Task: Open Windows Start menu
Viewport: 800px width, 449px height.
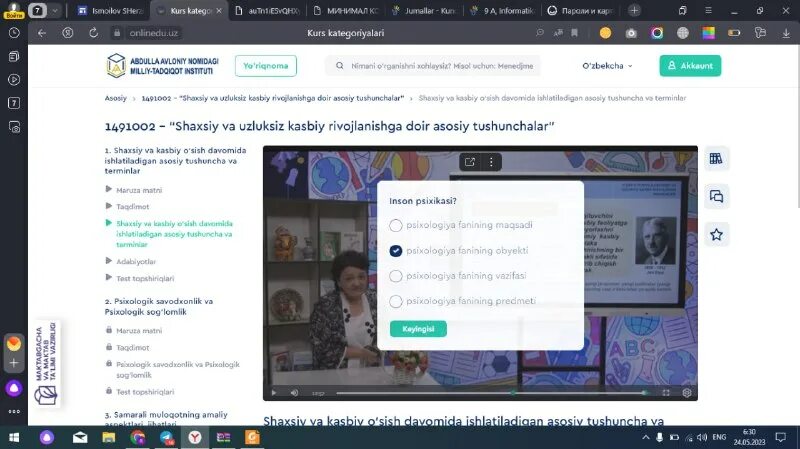Action: 14,438
